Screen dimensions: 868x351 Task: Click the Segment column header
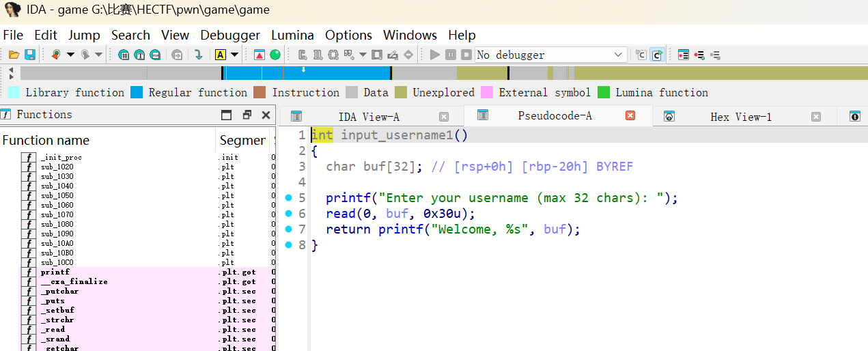[x=244, y=140]
